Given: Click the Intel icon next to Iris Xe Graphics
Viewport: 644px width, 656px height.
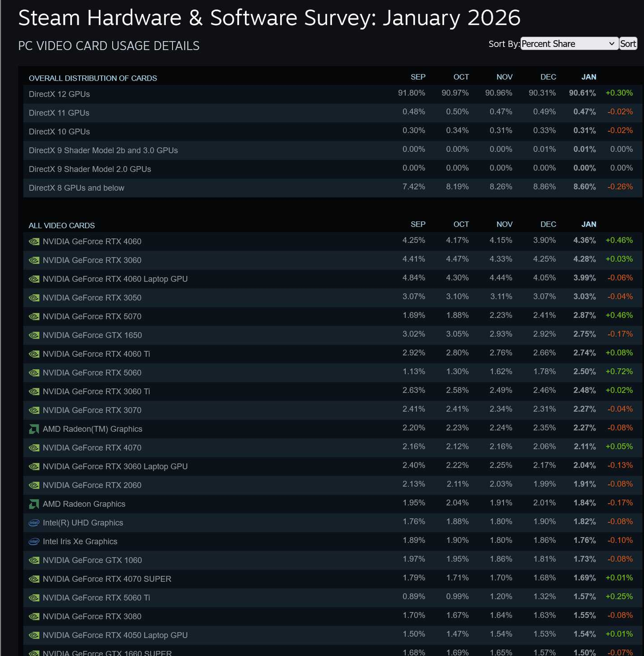Looking at the screenshot, I should pos(34,542).
